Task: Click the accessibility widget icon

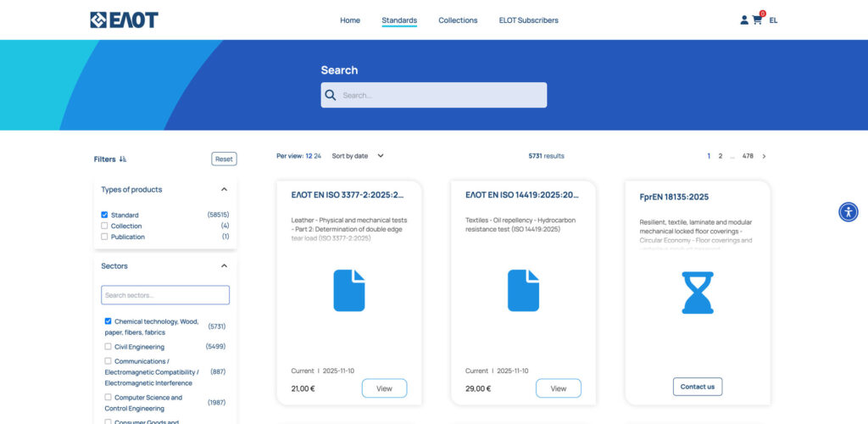Action: [848, 212]
